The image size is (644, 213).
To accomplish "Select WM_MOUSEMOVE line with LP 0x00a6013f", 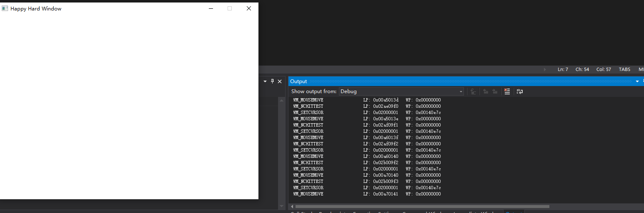I will pos(367,137).
